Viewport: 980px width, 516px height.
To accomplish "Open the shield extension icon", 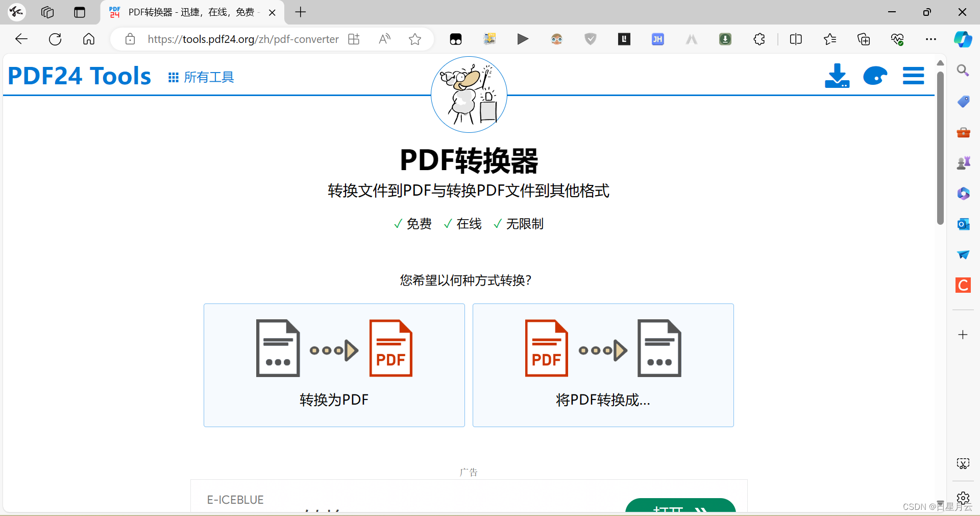I will 591,39.
